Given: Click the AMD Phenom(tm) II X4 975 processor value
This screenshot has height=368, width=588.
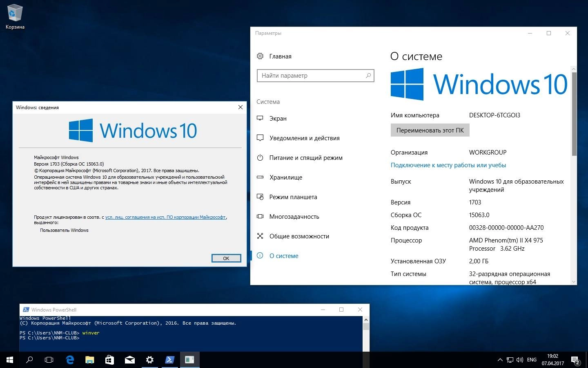Looking at the screenshot, I should point(506,245).
